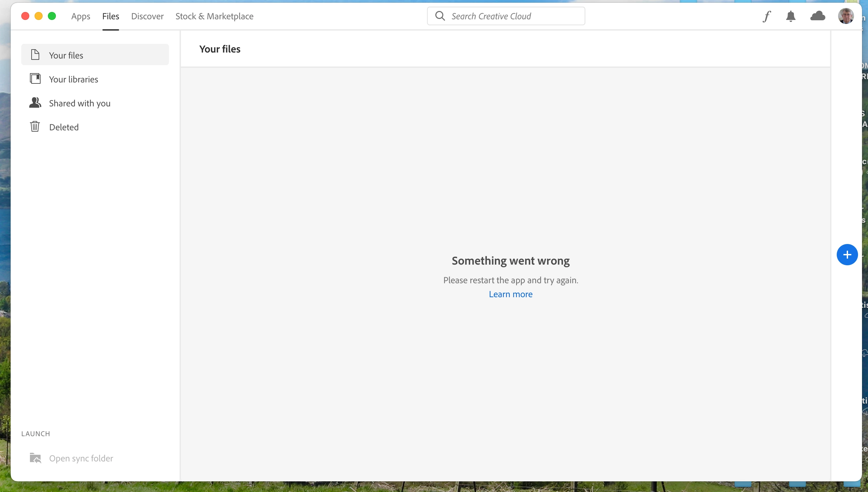Click the Shared with you people icon
The height and width of the screenshot is (492, 868).
[35, 103]
